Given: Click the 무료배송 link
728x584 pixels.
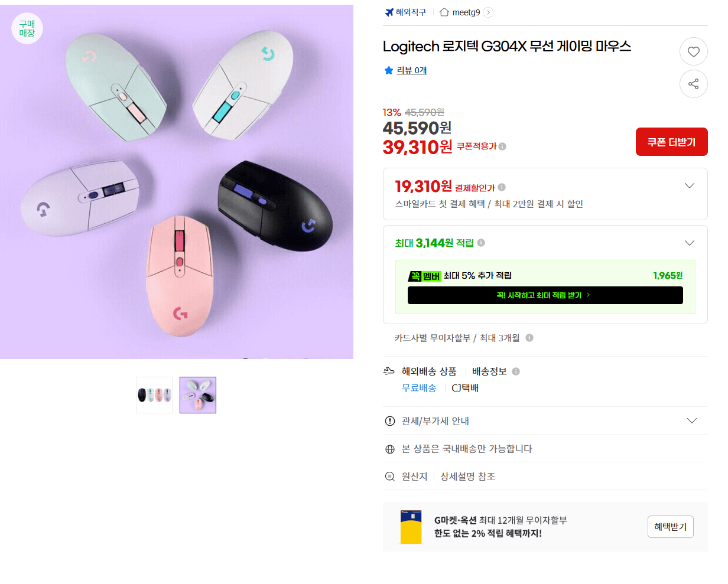Looking at the screenshot, I should pos(419,388).
